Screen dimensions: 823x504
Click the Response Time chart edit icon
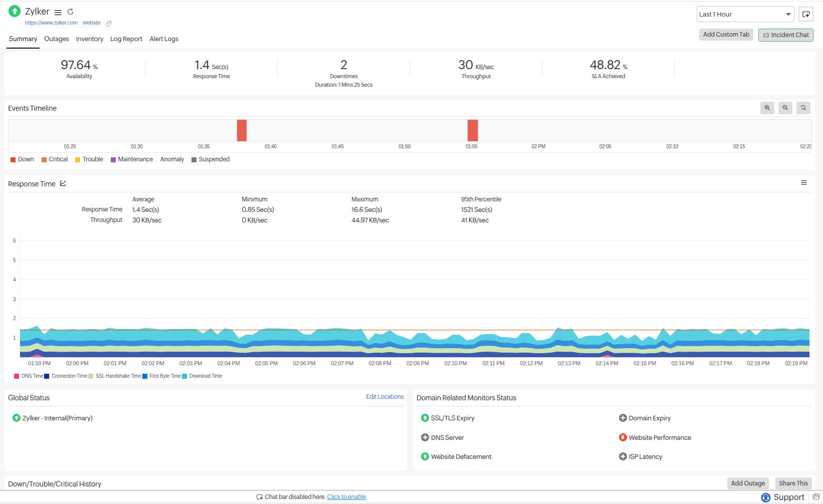(x=63, y=183)
